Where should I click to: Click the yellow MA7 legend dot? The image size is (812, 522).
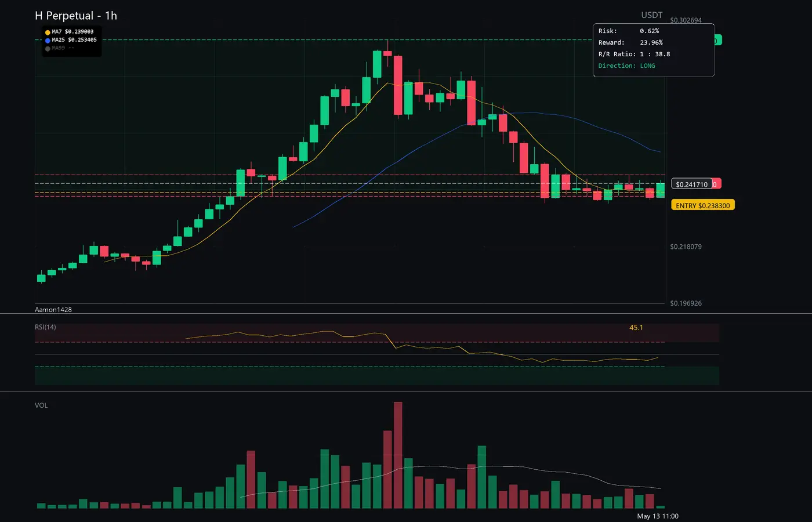tap(48, 32)
